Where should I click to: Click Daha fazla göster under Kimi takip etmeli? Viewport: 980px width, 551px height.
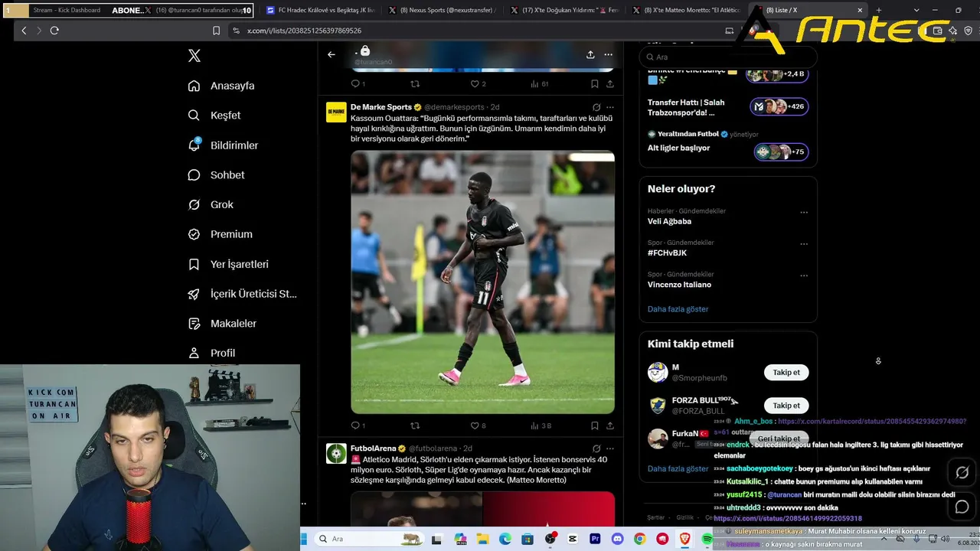point(678,468)
